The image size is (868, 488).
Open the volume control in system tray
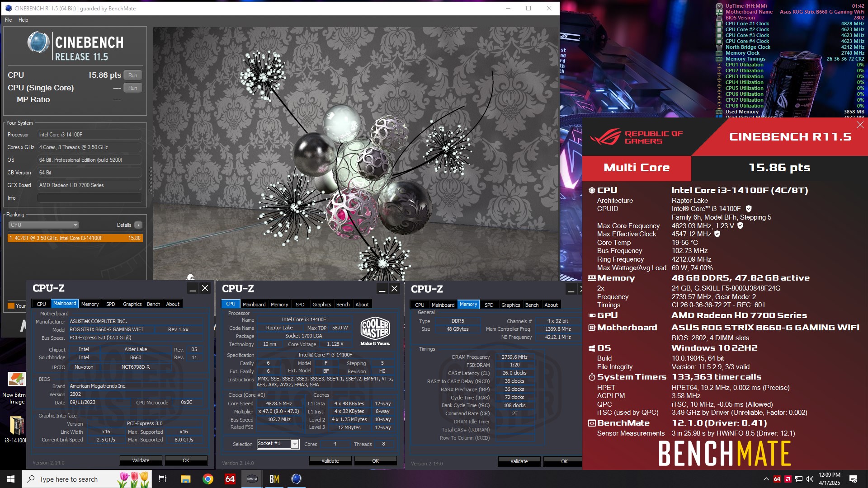[810, 479]
